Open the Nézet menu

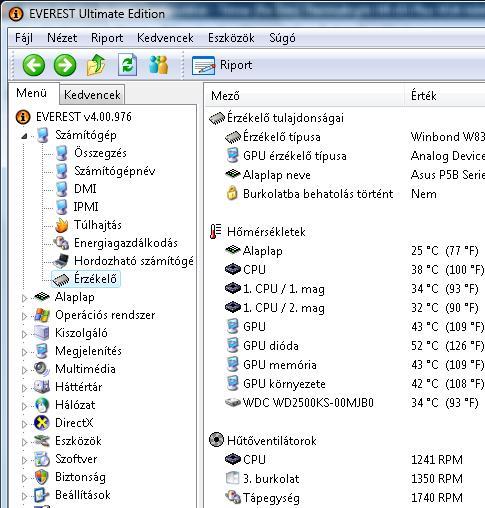pyautogui.click(x=62, y=38)
